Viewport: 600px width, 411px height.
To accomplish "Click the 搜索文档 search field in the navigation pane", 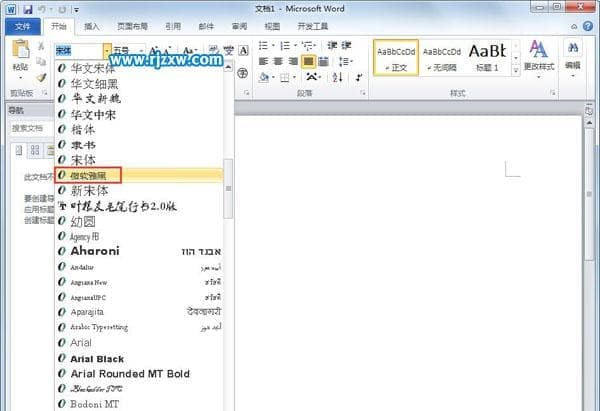I will [32, 128].
